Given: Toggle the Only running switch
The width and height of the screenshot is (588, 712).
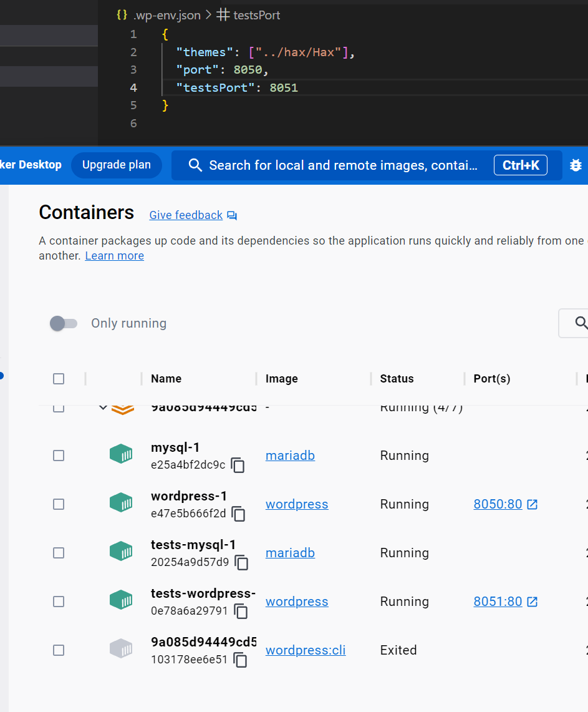Looking at the screenshot, I should pos(64,323).
